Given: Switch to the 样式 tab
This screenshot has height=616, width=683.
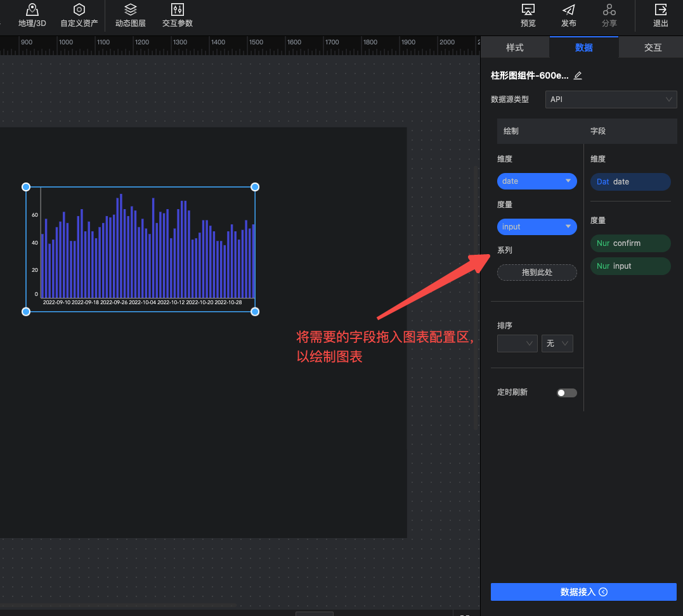Looking at the screenshot, I should coord(515,48).
